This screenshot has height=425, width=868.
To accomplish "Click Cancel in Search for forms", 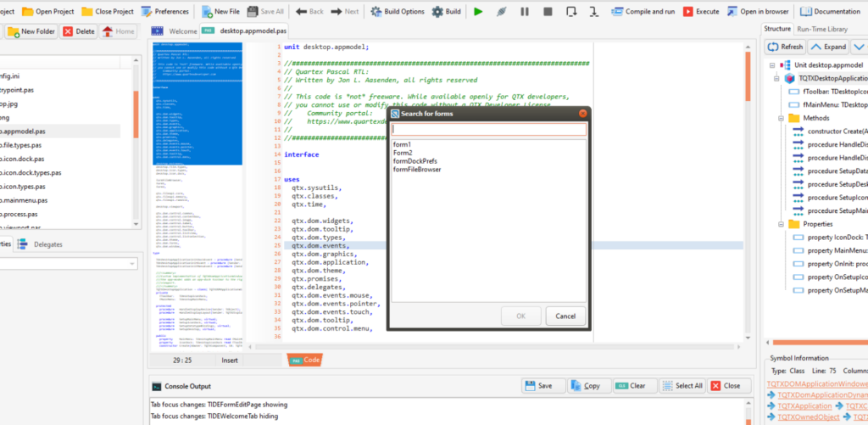I will (x=565, y=316).
